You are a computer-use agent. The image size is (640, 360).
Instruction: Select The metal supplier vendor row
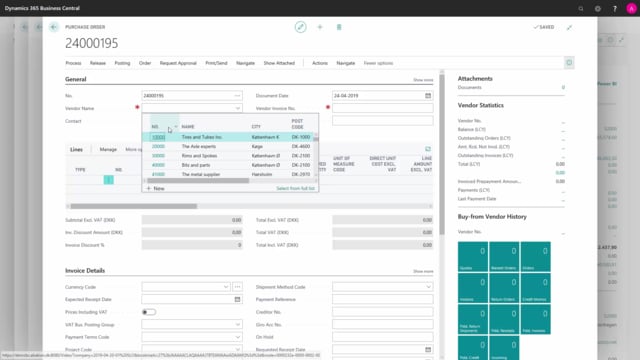coord(229,174)
